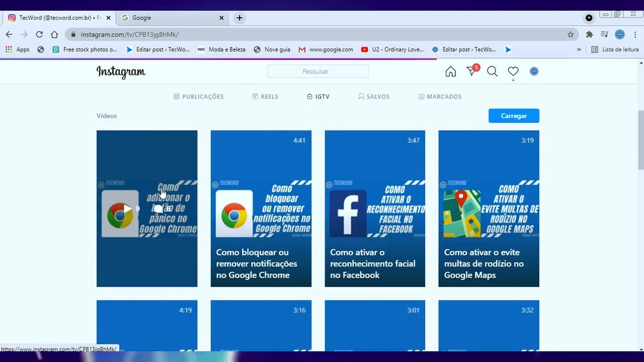Open second-row video with 3:16 duration
This screenshot has height=362, width=644.
pos(261,326)
